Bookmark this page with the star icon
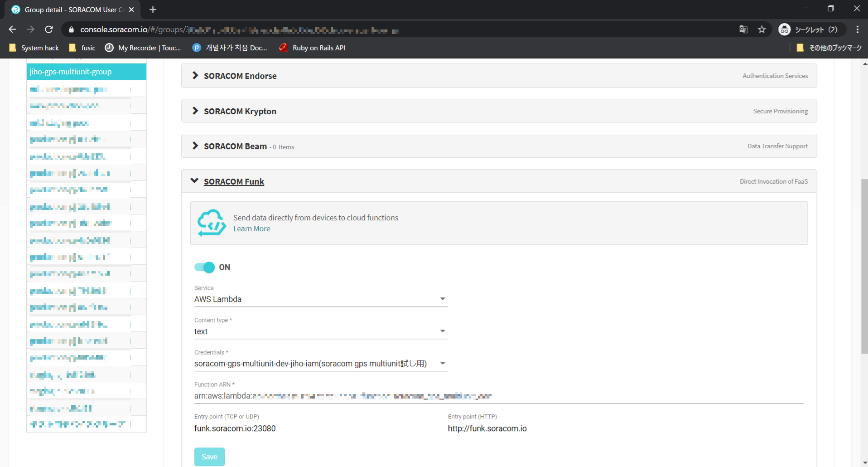Viewport: 868px width, 467px height. click(762, 29)
